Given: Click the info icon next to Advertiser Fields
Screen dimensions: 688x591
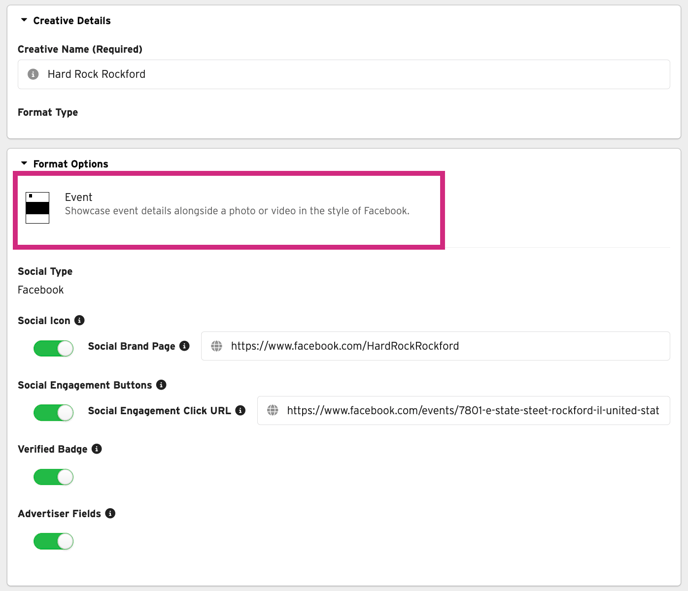Looking at the screenshot, I should click(x=111, y=513).
